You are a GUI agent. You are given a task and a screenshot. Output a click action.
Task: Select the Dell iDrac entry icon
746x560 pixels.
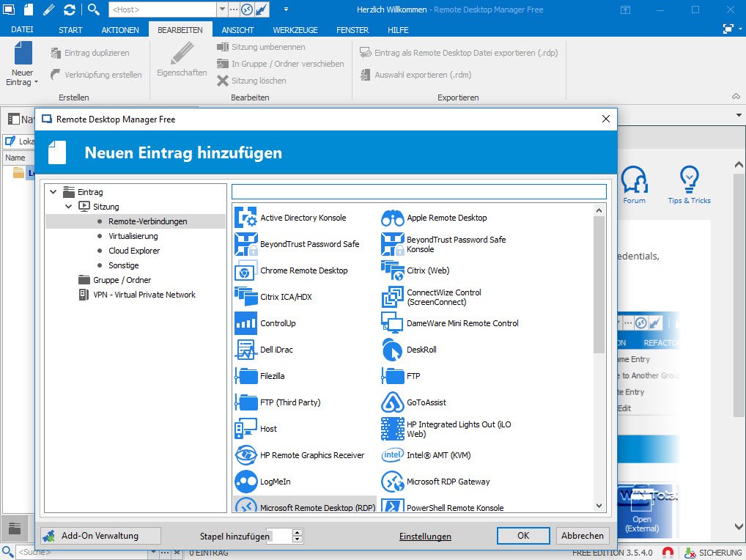click(245, 350)
